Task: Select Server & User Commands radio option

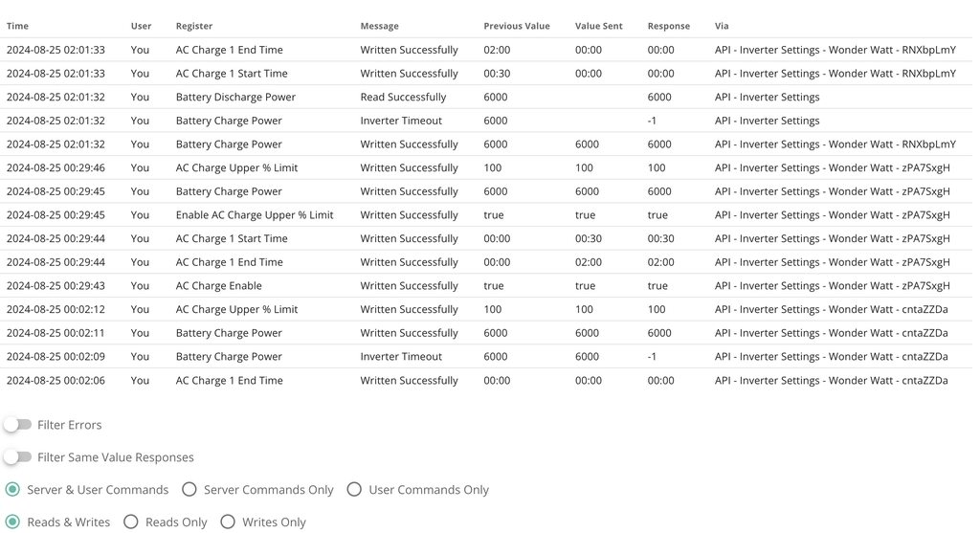Action: click(x=12, y=490)
